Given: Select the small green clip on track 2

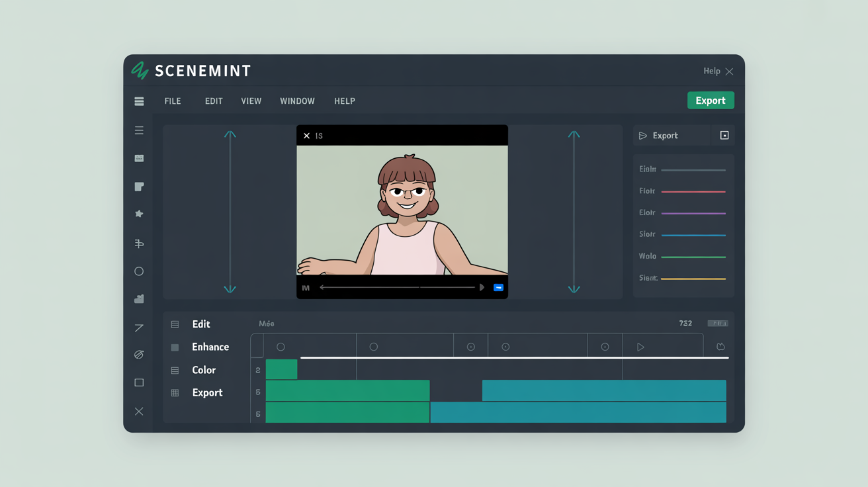Looking at the screenshot, I should tap(281, 369).
